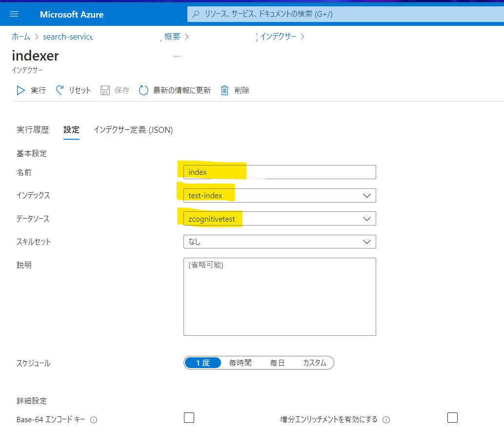Click the 名前 field label
Image resolution: width=504 pixels, height=432 pixels.
[x=24, y=172]
